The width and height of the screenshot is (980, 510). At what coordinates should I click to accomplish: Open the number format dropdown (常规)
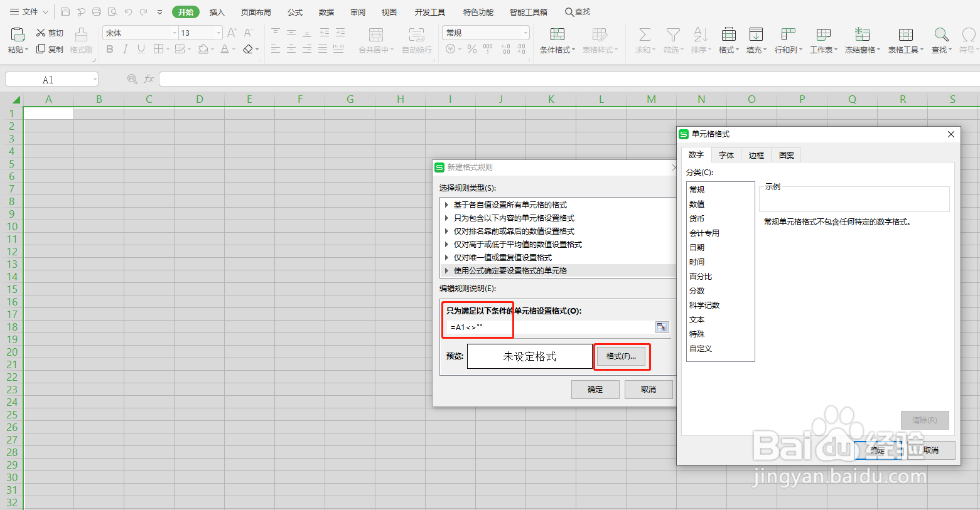pyautogui.click(x=525, y=33)
